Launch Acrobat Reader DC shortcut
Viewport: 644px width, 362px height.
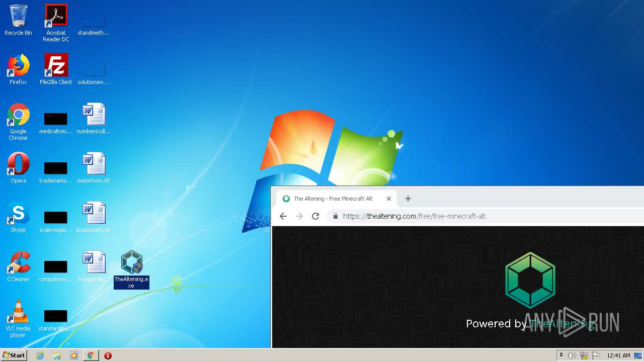(56, 23)
